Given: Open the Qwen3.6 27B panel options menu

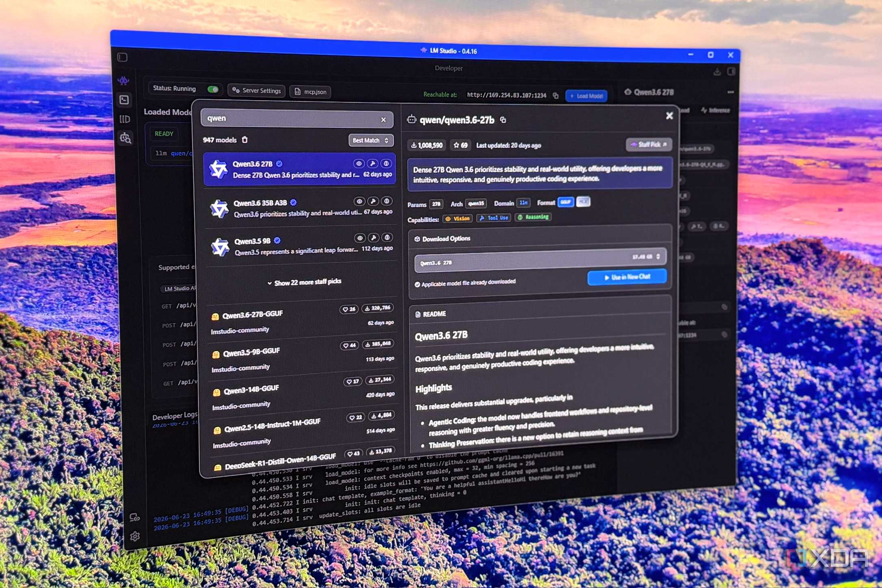Looking at the screenshot, I should coord(731,92).
